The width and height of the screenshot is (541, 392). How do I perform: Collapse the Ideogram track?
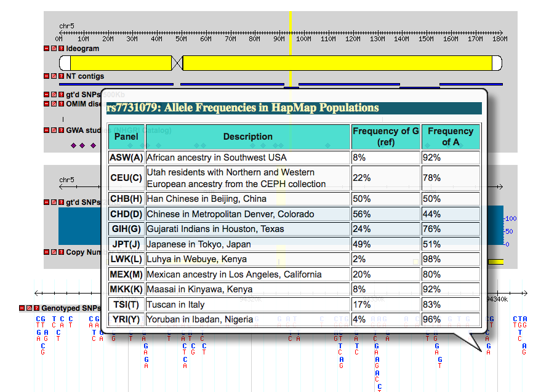pos(47,49)
